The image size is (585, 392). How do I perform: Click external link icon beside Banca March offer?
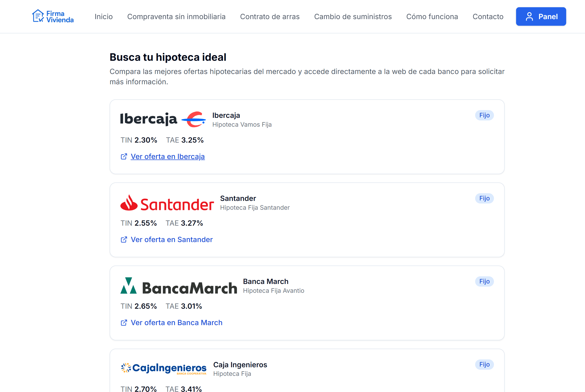coord(124,323)
